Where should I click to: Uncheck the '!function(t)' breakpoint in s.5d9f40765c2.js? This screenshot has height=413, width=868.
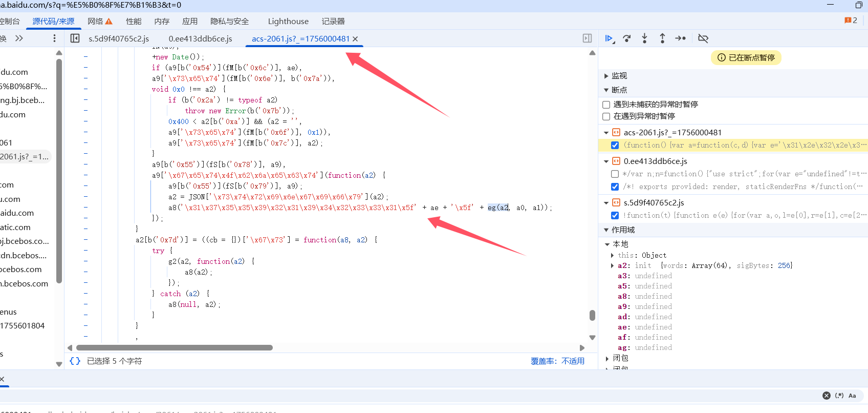615,216
